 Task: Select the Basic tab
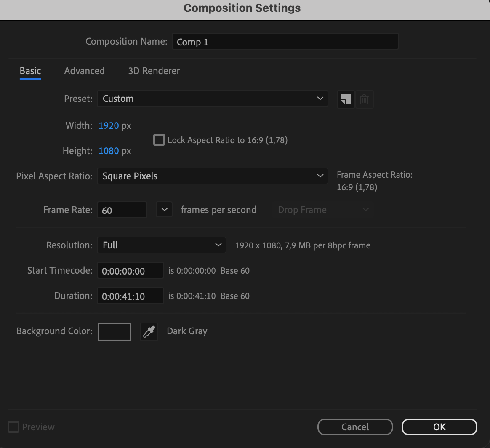pyautogui.click(x=30, y=71)
